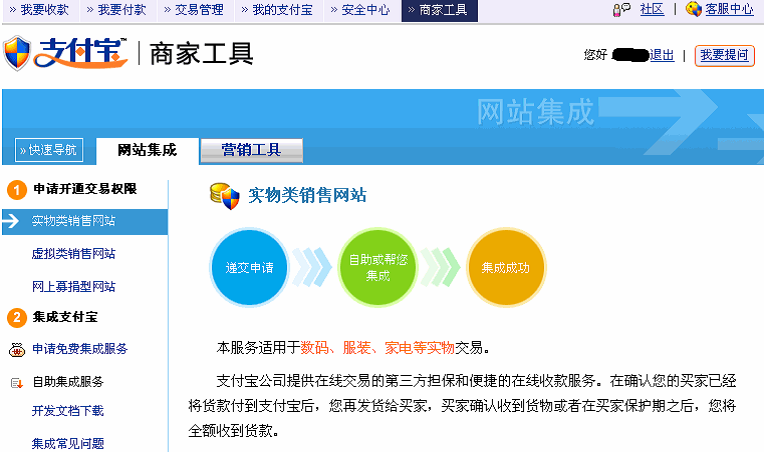Click the document icon beside 自助集成服务
The image size is (764, 452).
click(x=17, y=383)
